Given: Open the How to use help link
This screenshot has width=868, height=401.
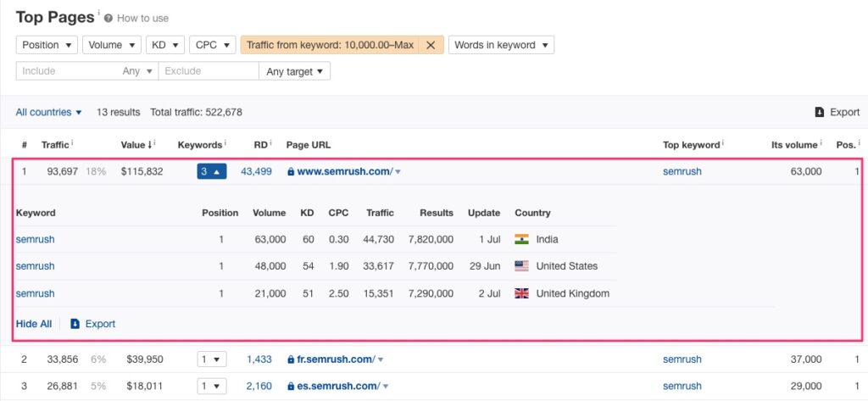Looking at the screenshot, I should coord(142,19).
